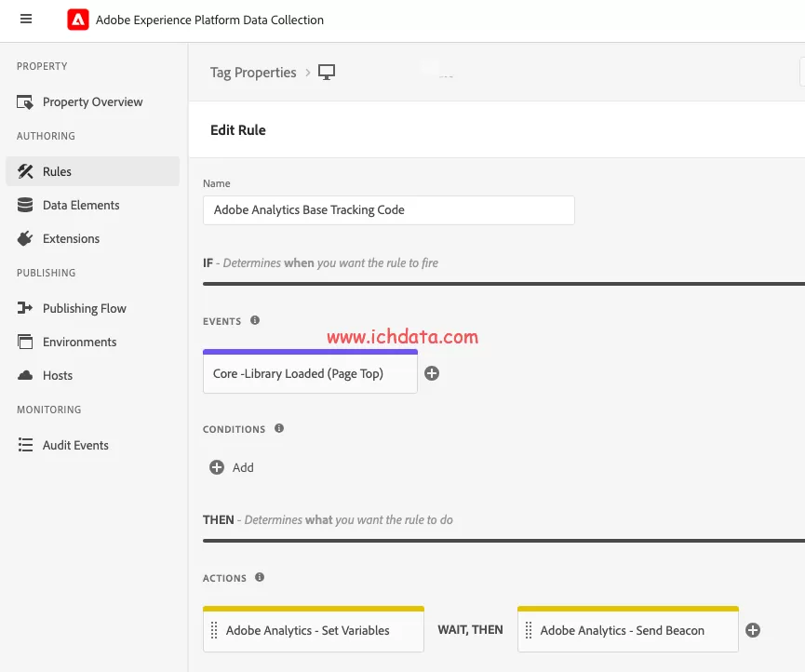Click the ACTIONS section label
Image resolution: width=805 pixels, height=672 pixels.
tap(224, 578)
